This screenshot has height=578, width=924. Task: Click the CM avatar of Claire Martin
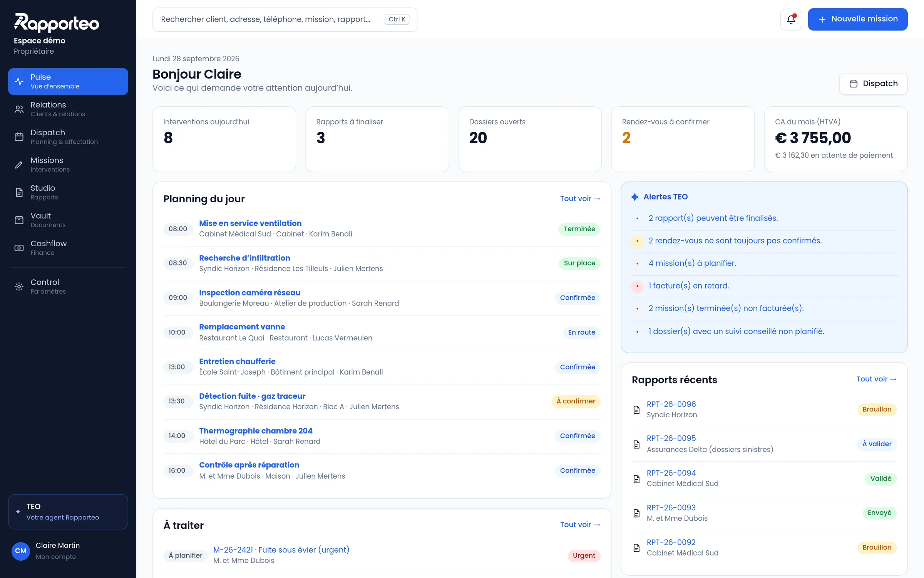(21, 551)
